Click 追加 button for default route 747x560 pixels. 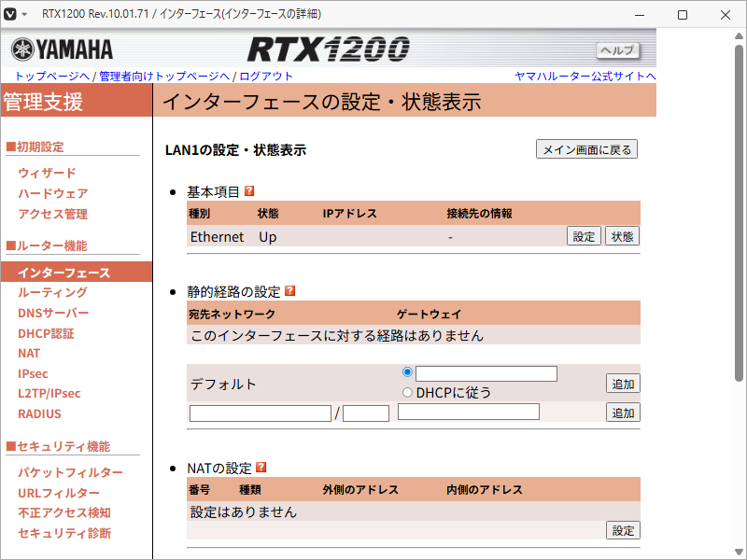click(623, 384)
